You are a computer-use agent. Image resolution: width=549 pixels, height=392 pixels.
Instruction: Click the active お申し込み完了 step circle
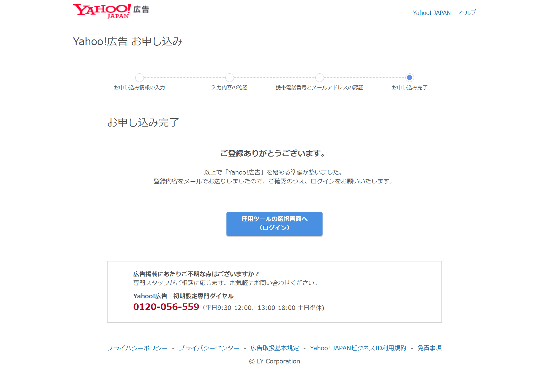pos(409,77)
